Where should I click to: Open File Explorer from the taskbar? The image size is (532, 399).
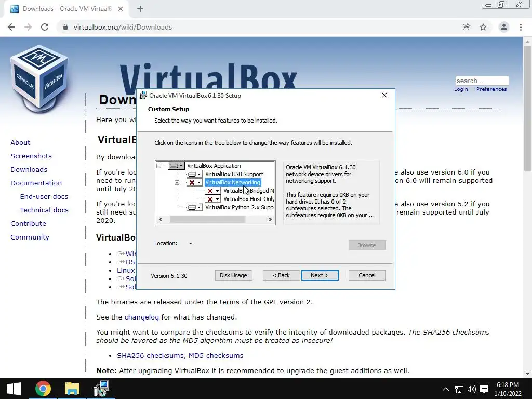[72, 389]
